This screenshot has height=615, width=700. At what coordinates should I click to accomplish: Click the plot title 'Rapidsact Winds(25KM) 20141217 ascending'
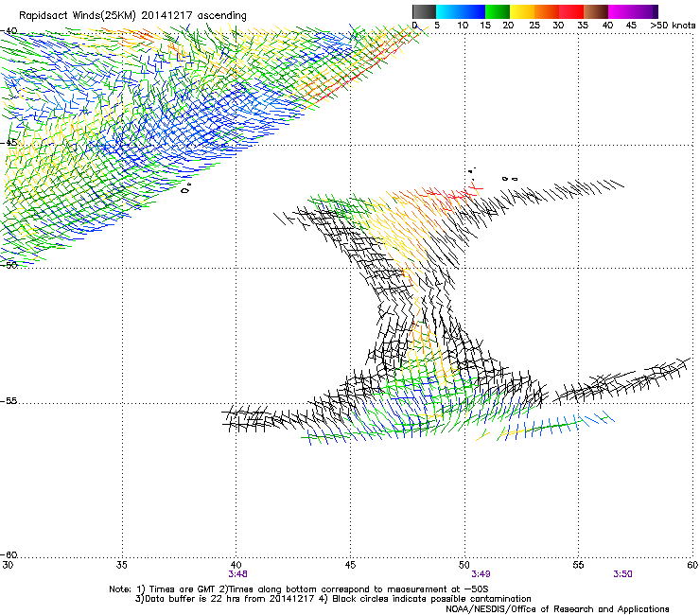(132, 16)
